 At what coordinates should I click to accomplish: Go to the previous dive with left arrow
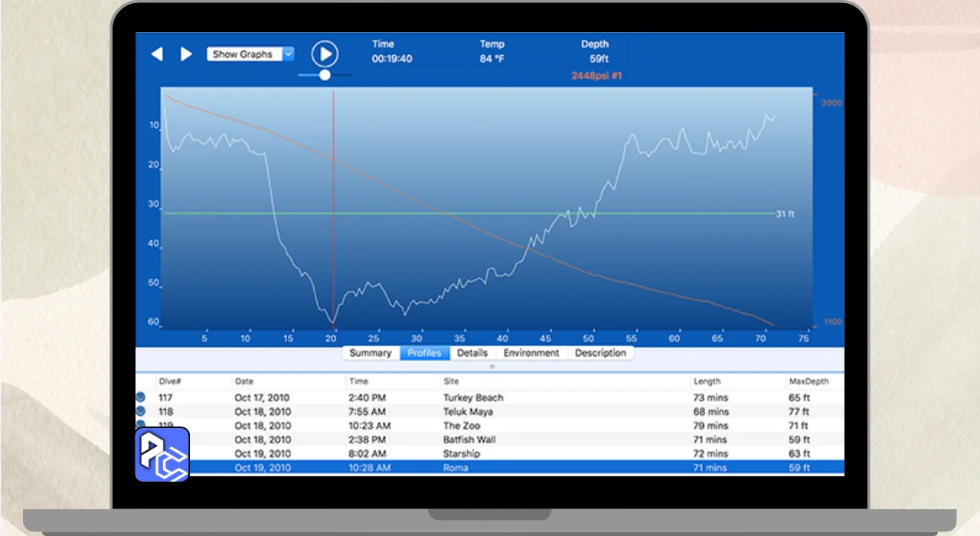tap(157, 54)
